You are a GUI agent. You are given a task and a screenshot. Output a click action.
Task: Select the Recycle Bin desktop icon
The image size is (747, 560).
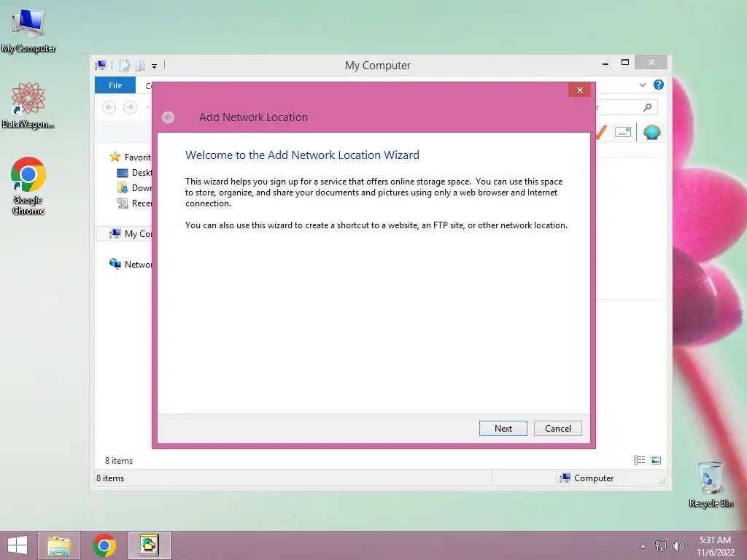pos(711,484)
